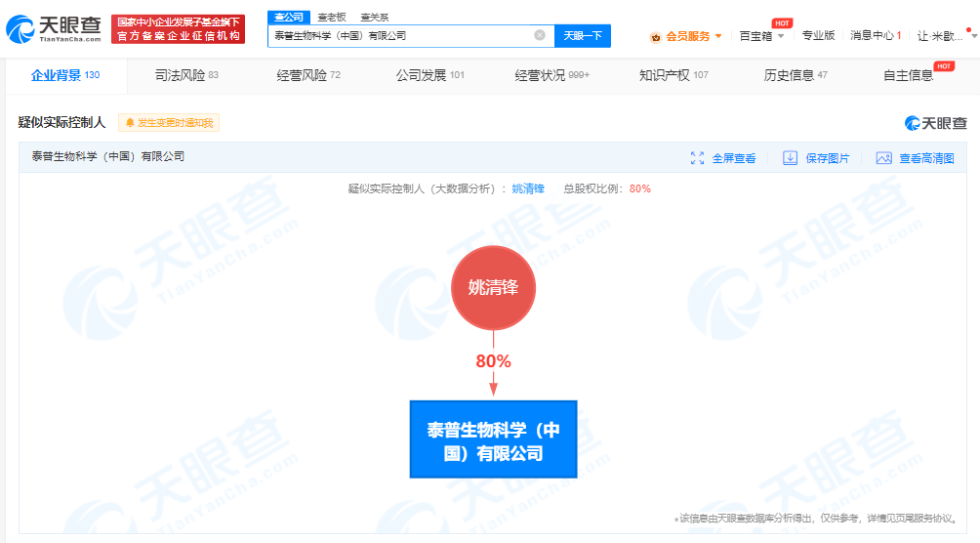
Task: Click the TianYanCha logo in the header
Action: (54, 29)
